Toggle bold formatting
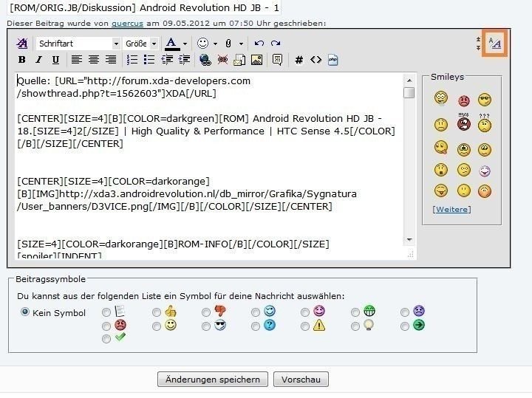Screen dimensions: 532x398 point(22,60)
